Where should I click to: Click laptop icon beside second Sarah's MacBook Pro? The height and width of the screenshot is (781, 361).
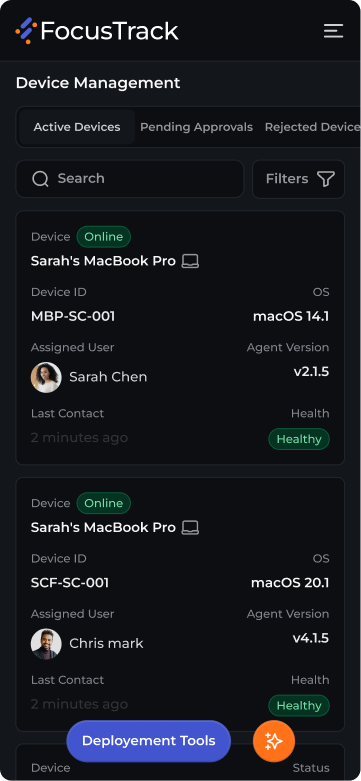tap(190, 527)
